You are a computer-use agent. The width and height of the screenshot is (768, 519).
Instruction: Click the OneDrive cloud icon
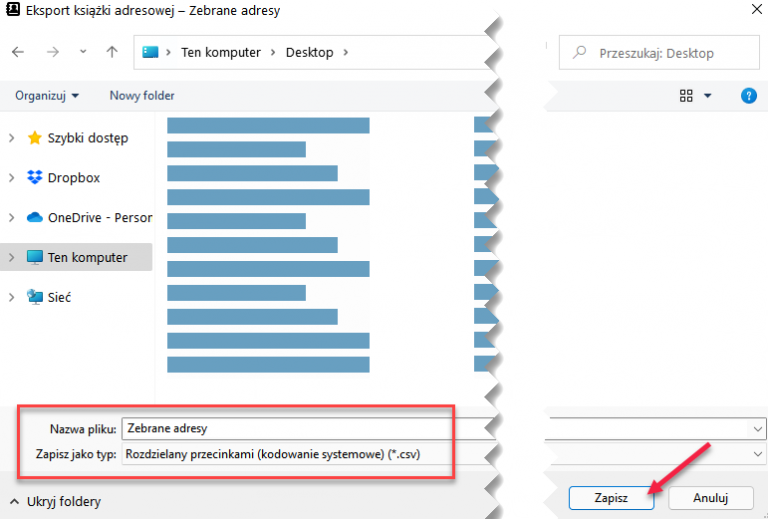pos(35,217)
